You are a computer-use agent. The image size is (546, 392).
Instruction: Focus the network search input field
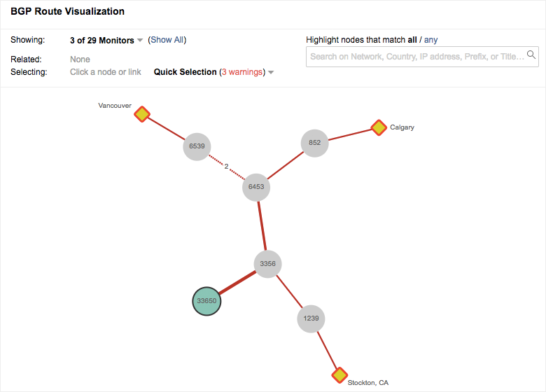[416, 56]
